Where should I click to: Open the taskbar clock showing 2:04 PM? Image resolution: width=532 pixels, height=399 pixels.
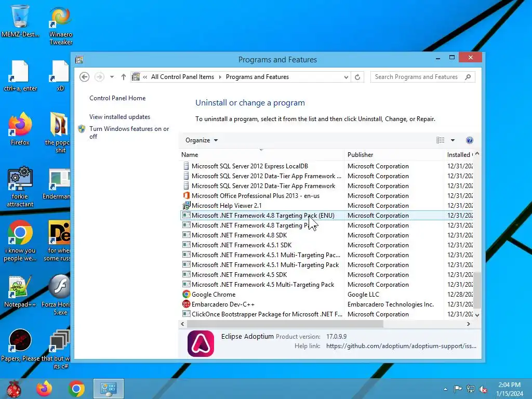point(509,389)
